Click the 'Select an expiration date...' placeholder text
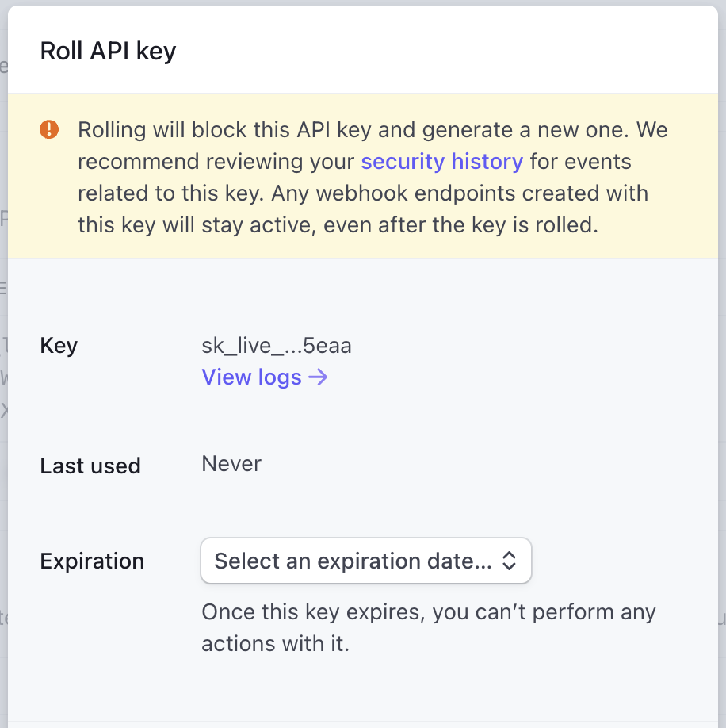This screenshot has width=726, height=728. click(353, 561)
